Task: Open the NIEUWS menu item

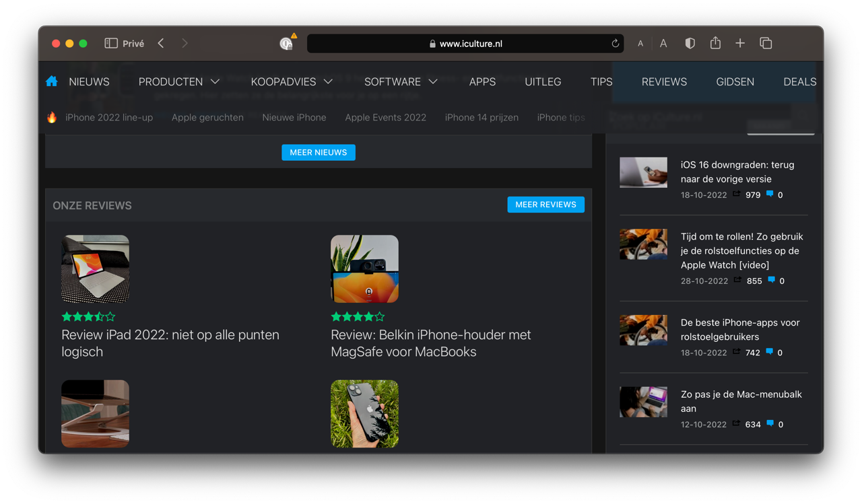Action: tap(89, 81)
